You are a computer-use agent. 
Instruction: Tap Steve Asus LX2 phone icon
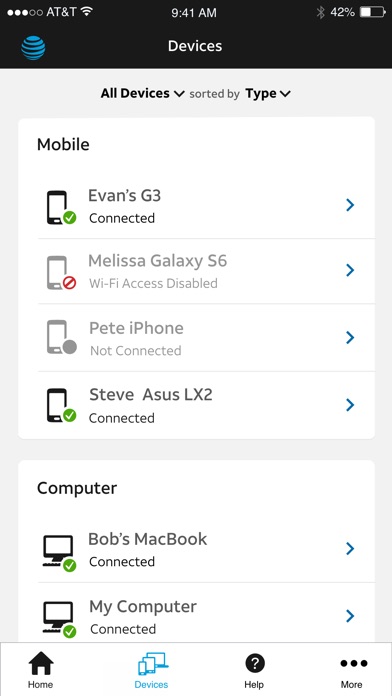[x=61, y=405]
